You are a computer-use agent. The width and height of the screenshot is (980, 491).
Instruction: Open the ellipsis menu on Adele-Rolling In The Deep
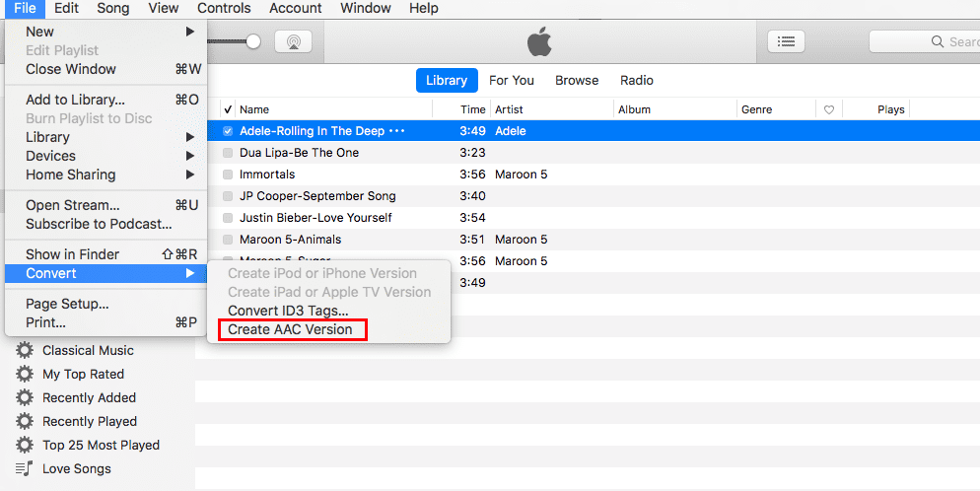coord(397,131)
